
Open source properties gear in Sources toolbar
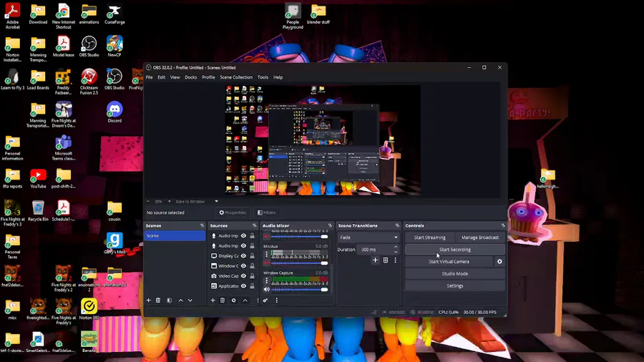(x=234, y=300)
